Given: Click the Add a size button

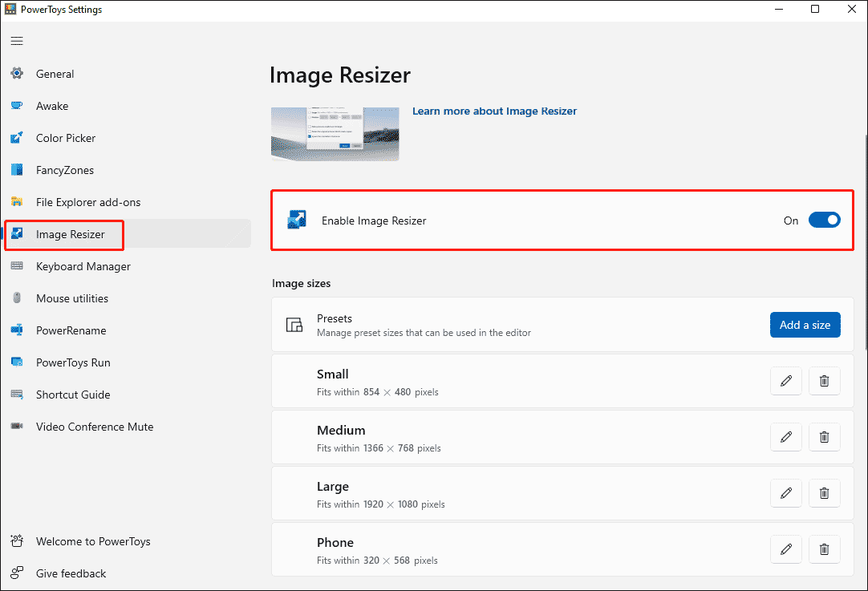Looking at the screenshot, I should click(805, 325).
